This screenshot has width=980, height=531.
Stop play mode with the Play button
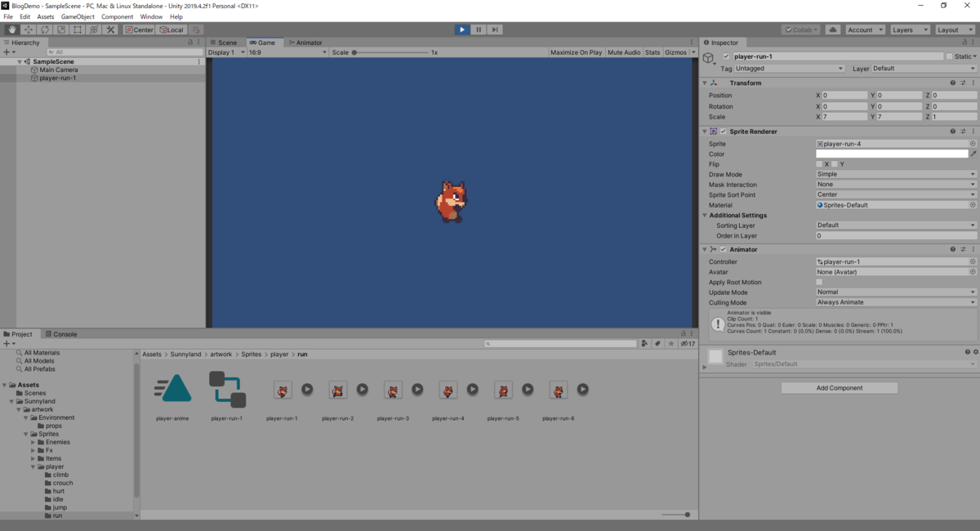coord(462,29)
